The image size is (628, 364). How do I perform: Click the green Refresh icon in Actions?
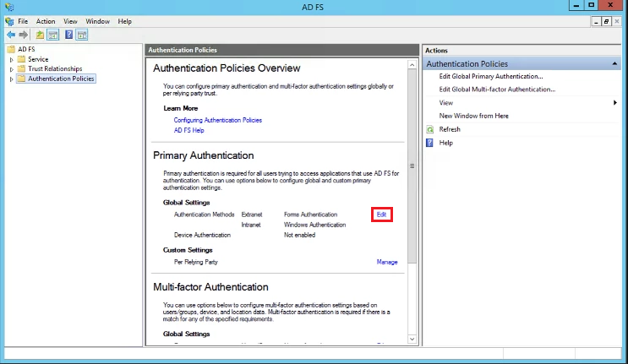coord(429,129)
